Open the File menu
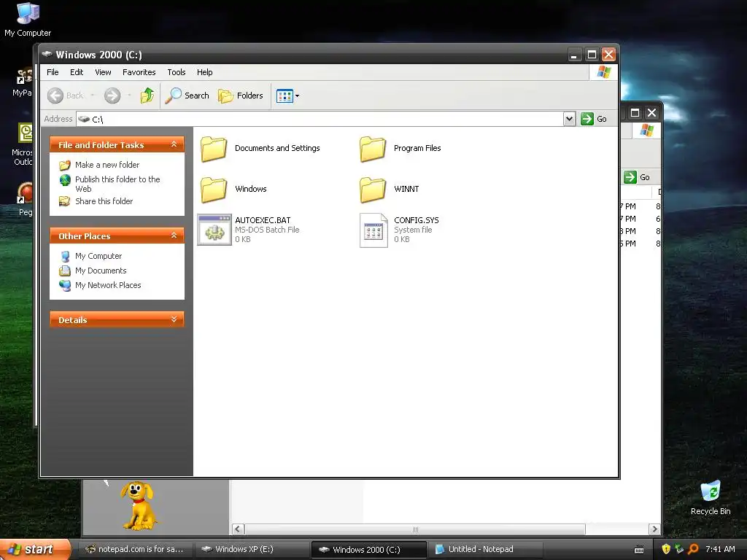Image resolution: width=747 pixels, height=560 pixels. [x=53, y=72]
